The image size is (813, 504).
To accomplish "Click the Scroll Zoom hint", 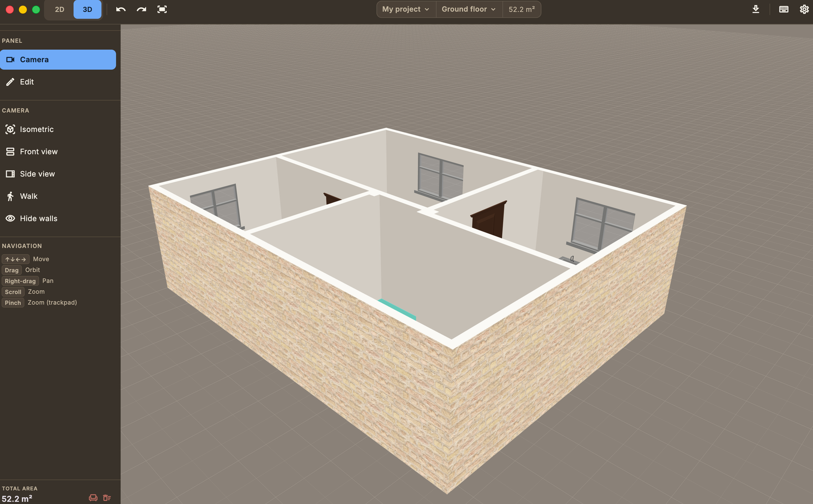I will click(x=23, y=292).
